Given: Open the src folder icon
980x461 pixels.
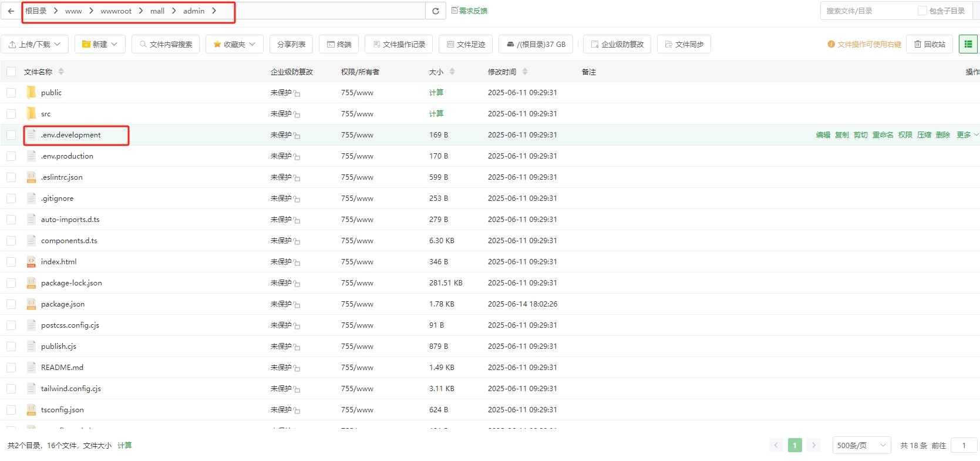Looking at the screenshot, I should tap(31, 113).
